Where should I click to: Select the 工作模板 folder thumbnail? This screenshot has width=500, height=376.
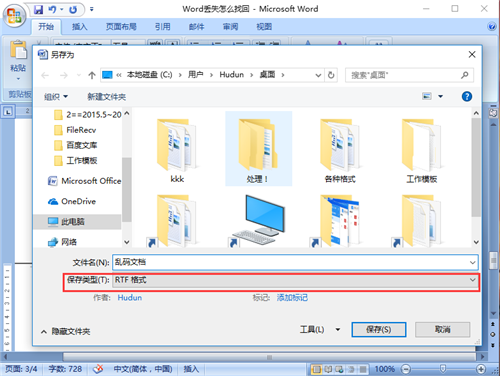pos(421,150)
